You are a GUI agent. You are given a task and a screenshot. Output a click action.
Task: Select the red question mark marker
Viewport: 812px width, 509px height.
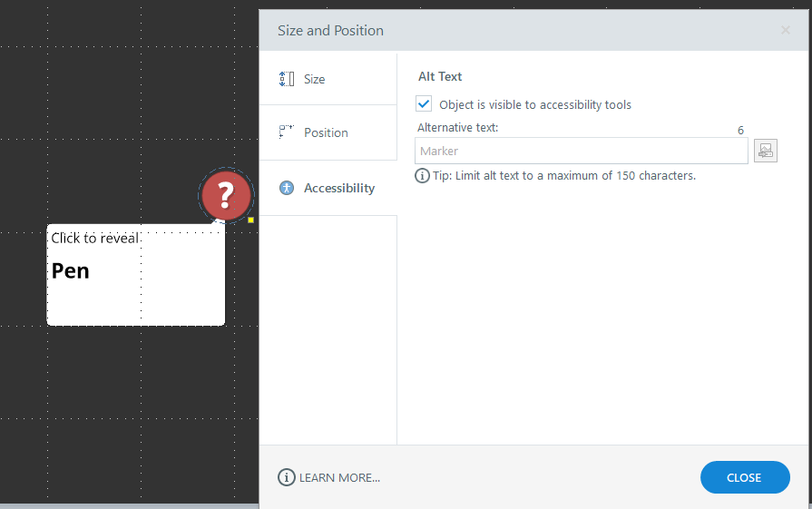(226, 195)
